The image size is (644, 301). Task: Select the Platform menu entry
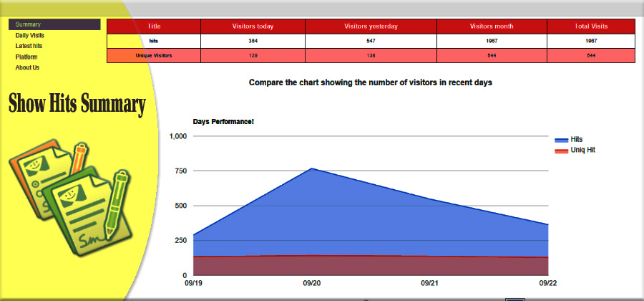tap(26, 57)
